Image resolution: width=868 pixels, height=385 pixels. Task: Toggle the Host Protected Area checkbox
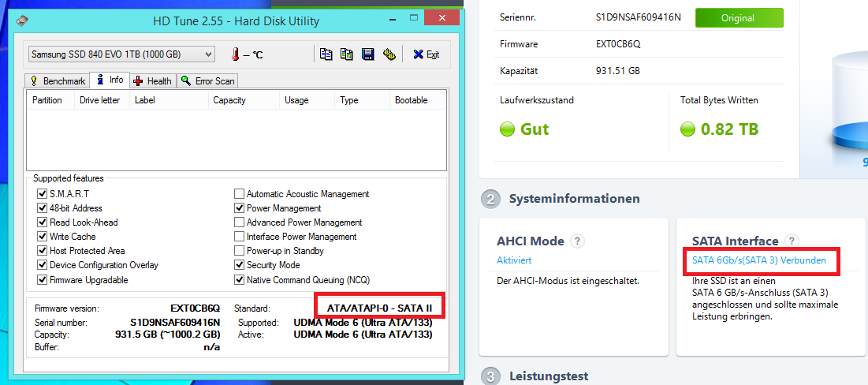pyautogui.click(x=42, y=251)
